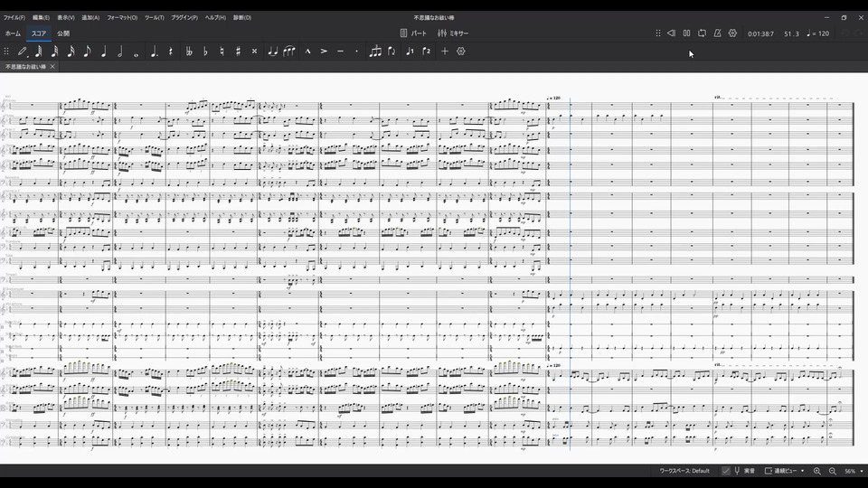Zoom out with magnifier minus
Screen dimensions: 868x488
(x=833, y=471)
